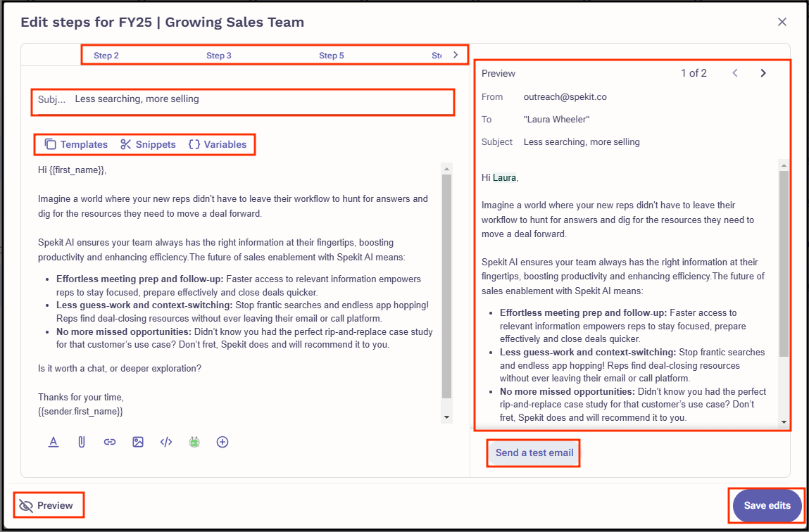Screen dimensions: 809x532
Task: Click 'Is it worth a chat' line
Action: coord(120,369)
